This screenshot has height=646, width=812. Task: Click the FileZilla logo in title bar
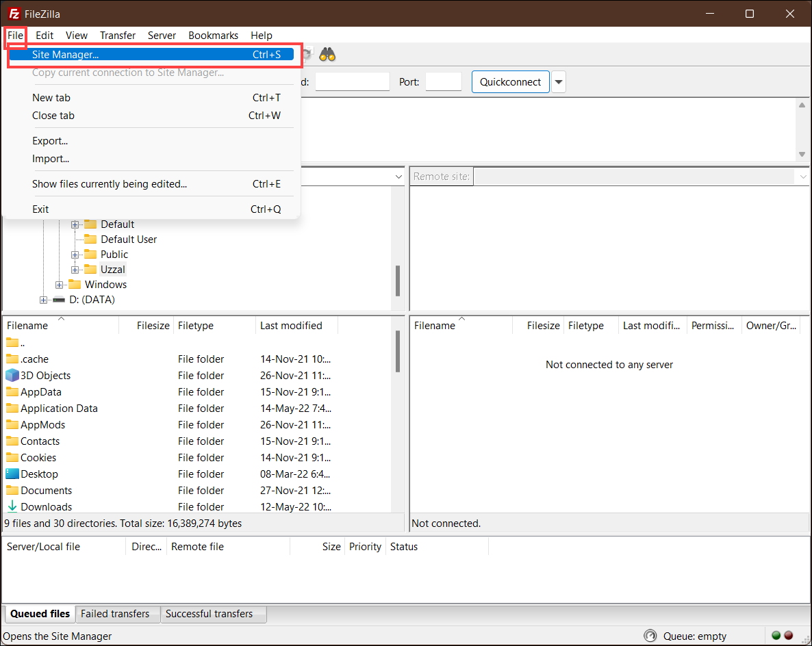14,14
